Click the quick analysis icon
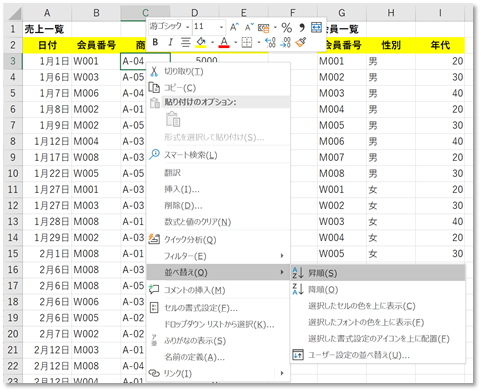 tap(154, 239)
